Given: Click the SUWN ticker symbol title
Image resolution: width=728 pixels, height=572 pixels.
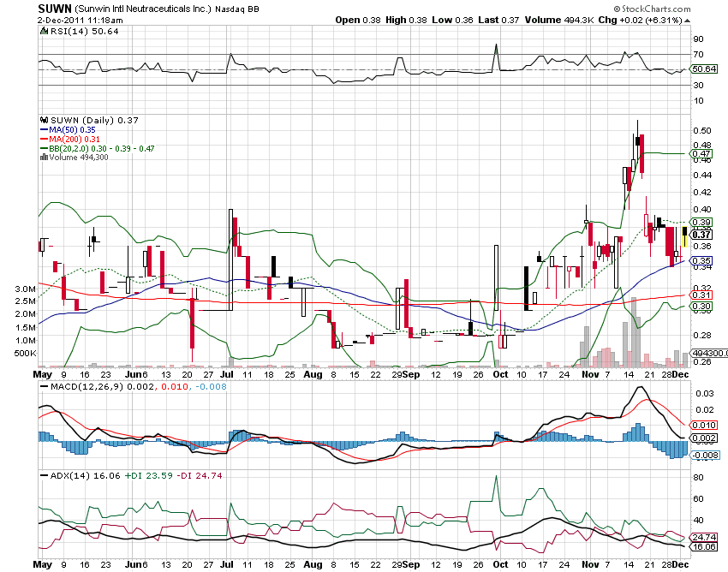Looking at the screenshot, I should 54,9.
